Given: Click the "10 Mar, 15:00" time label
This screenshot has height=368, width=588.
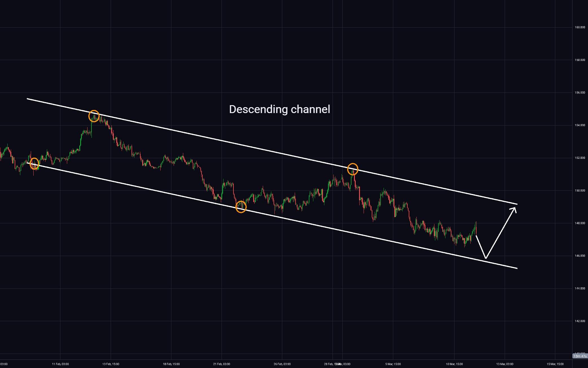Looking at the screenshot, I should pyautogui.click(x=454, y=364).
